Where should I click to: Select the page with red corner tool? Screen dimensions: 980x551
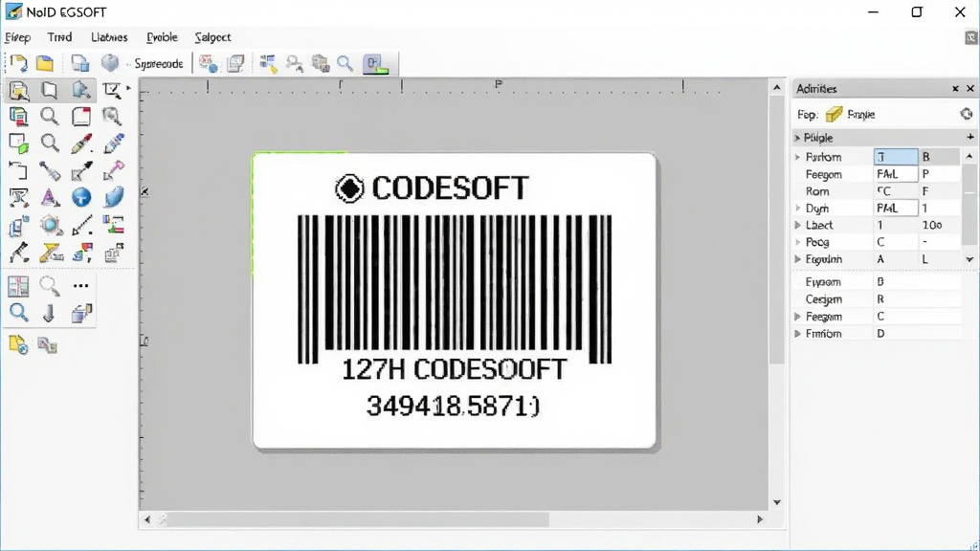(81, 117)
